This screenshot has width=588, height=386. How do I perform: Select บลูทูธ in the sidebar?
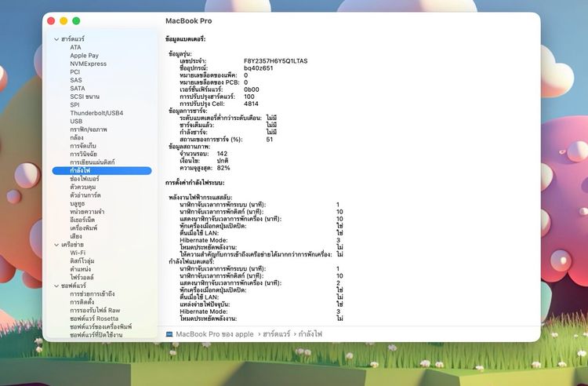point(78,203)
